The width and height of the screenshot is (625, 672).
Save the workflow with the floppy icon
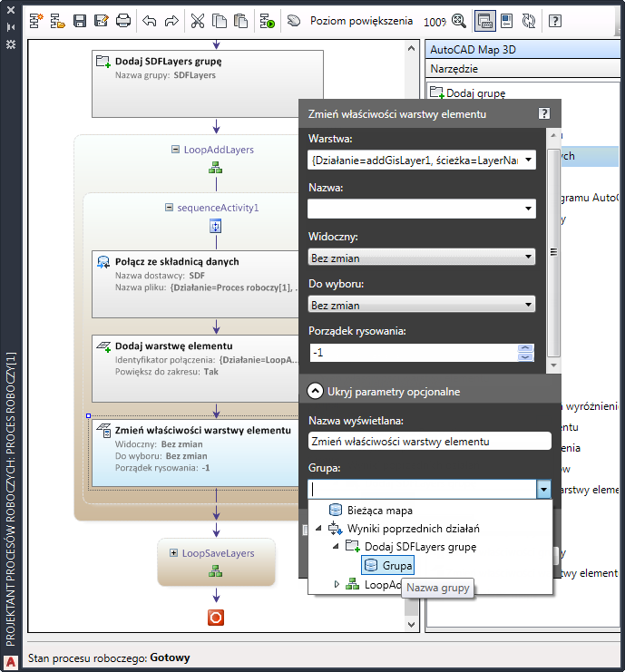click(80, 21)
